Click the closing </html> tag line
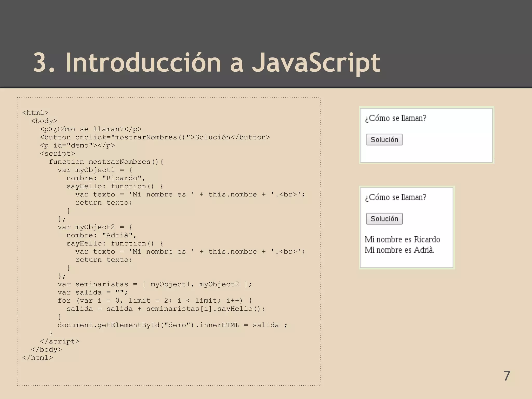Viewport: 532px width, 399px height. [38, 358]
